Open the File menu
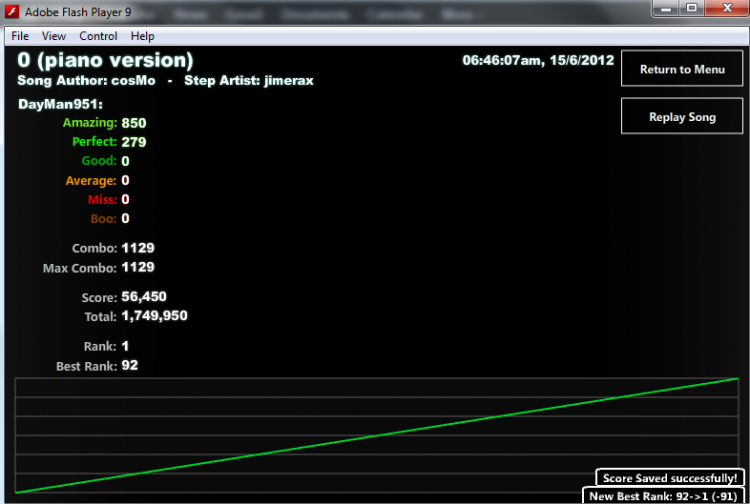Viewport: 750px width, 504px height. [20, 36]
